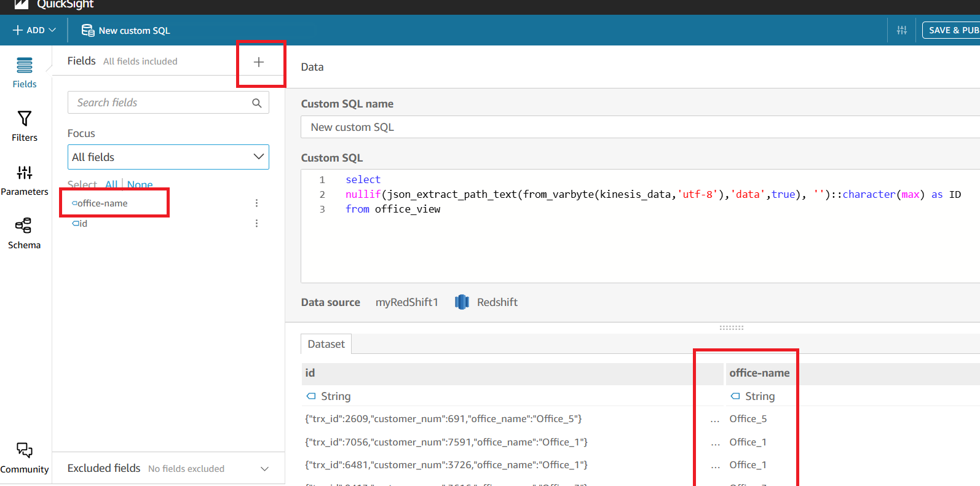Open the Community section in the sidebar
The height and width of the screenshot is (486, 980).
(x=25, y=458)
